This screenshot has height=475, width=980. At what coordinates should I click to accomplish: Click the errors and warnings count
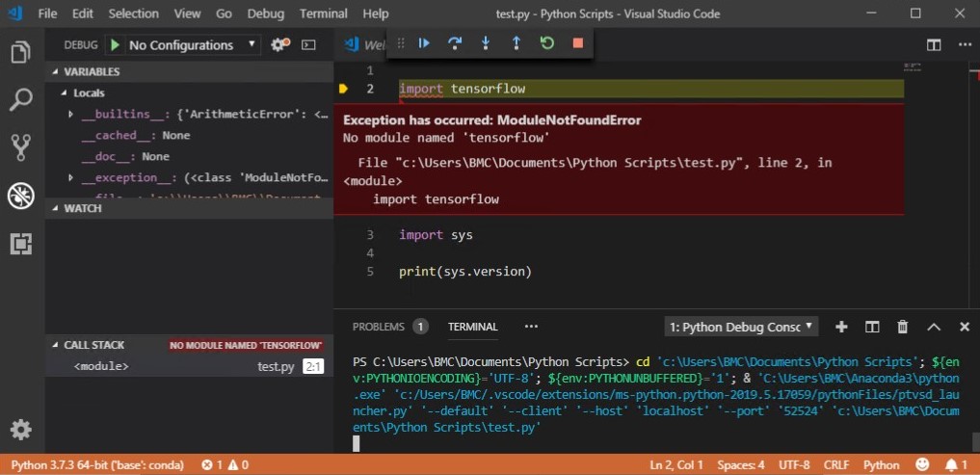click(x=225, y=465)
